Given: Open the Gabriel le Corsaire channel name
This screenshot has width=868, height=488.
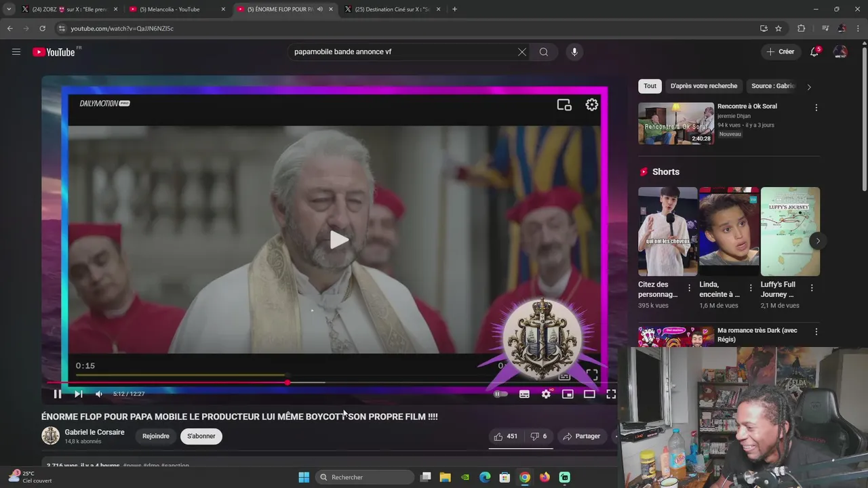Looking at the screenshot, I should pos(94,432).
